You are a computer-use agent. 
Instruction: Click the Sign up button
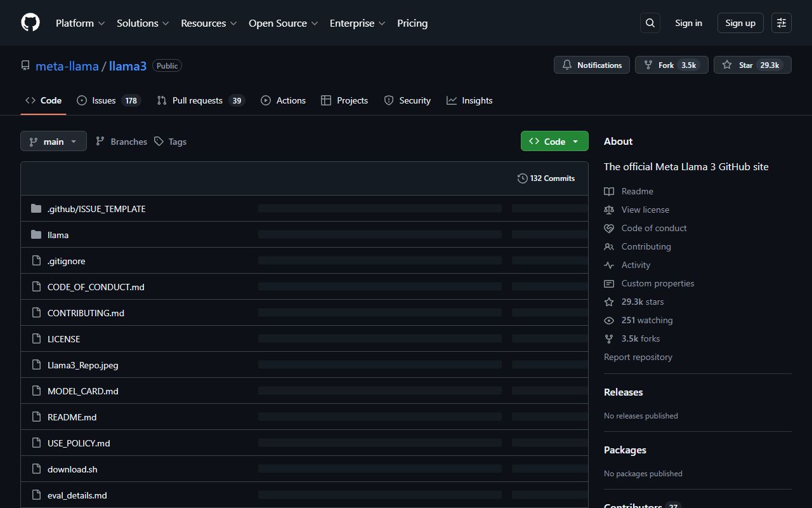coord(740,23)
